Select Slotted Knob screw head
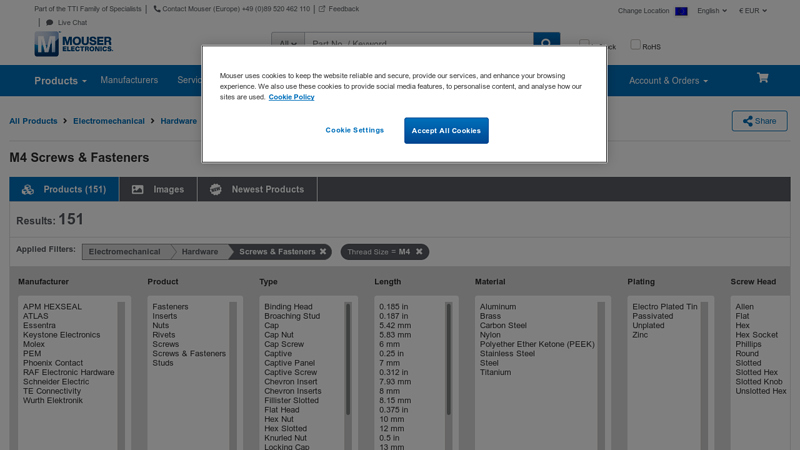This screenshot has height=450, width=800. 759,382
